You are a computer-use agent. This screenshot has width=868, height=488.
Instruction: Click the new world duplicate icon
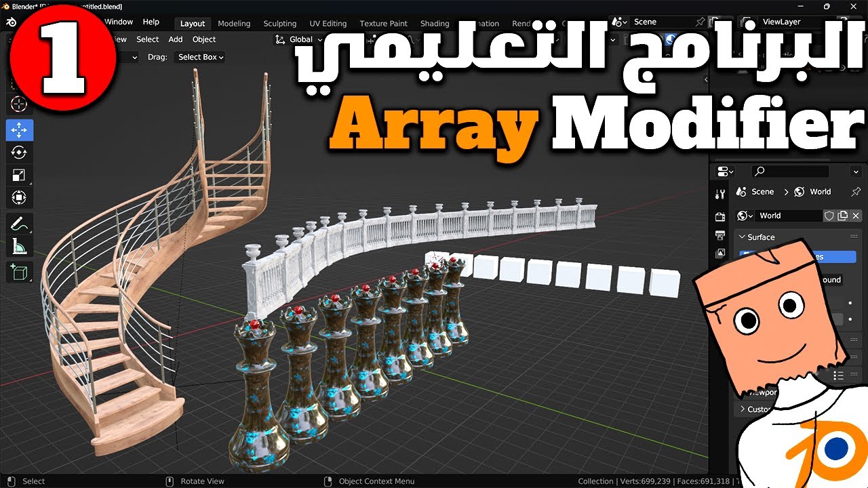point(842,216)
